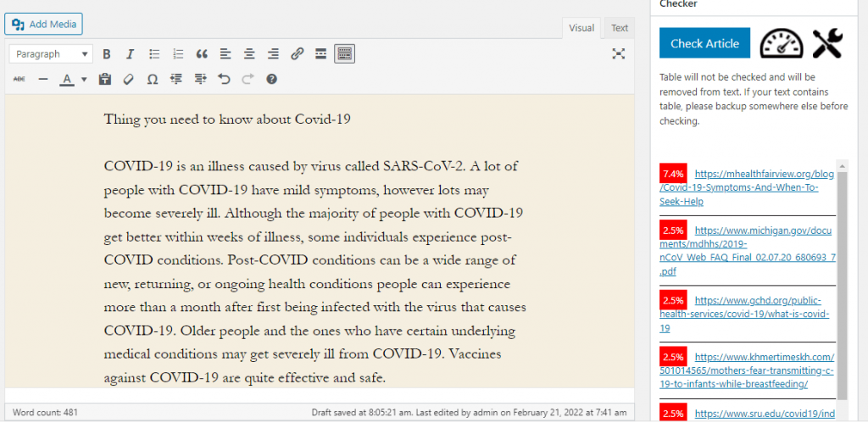This screenshot has width=868, height=423.
Task: Align text left
Action: tap(225, 53)
